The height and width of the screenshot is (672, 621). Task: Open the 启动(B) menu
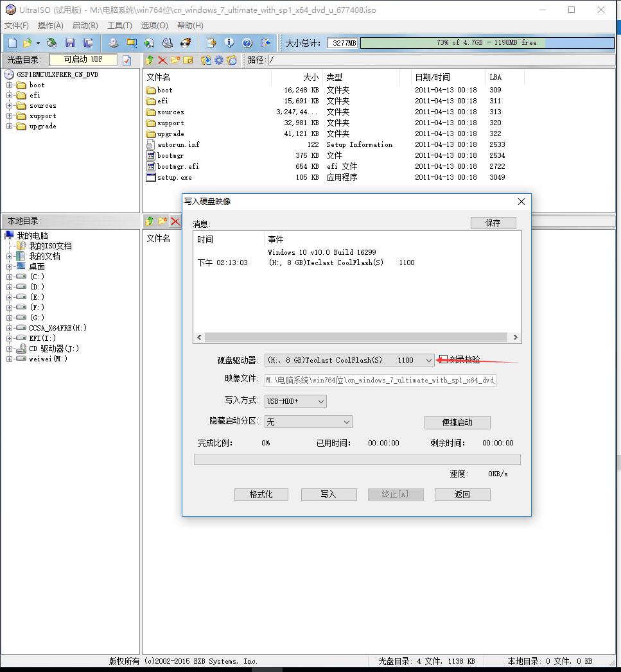(84, 24)
